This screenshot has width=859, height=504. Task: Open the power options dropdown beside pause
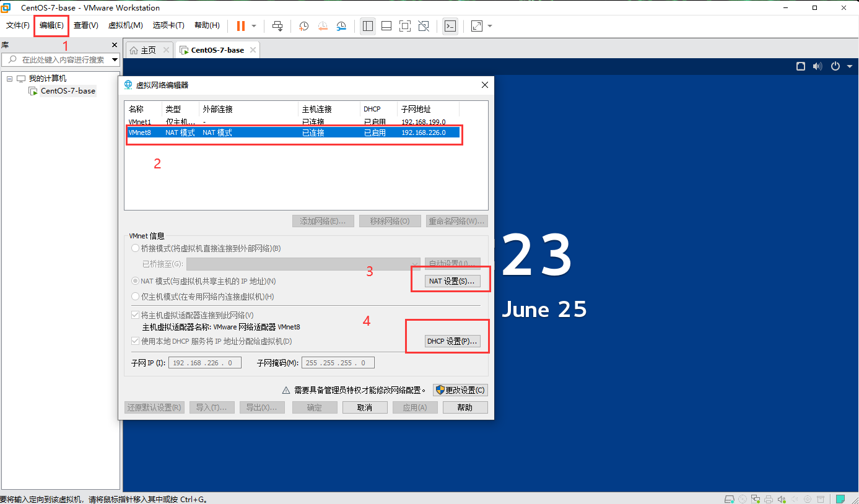254,26
